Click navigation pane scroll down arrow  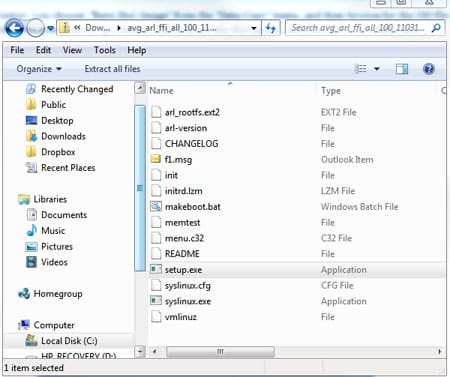[x=140, y=351]
